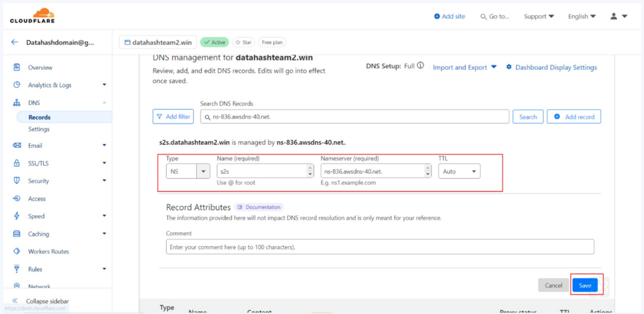Click the Speed lightning bolt icon
The width and height of the screenshot is (644, 314).
pos(17,216)
